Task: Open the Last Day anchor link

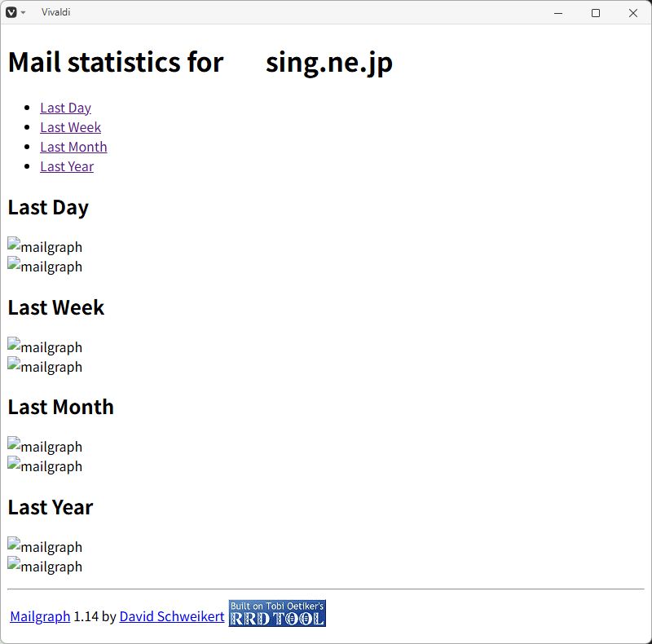Action: pyautogui.click(x=65, y=108)
